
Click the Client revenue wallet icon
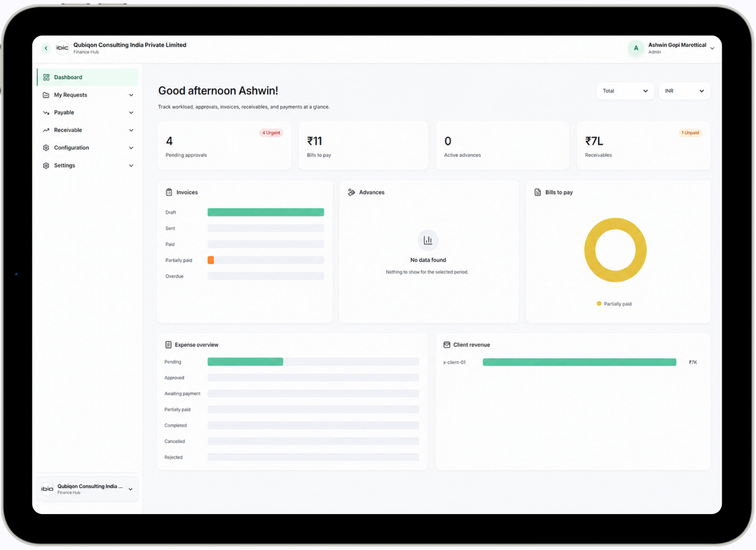[447, 345]
